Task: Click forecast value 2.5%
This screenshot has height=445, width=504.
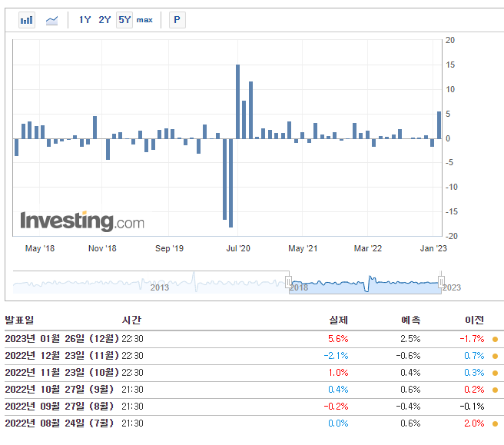Action: 410,339
